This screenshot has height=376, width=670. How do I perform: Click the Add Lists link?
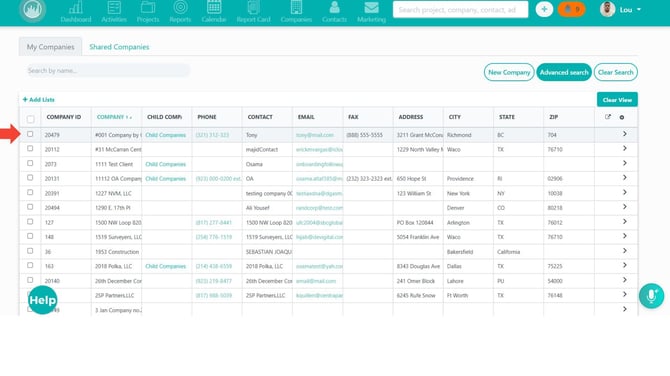(x=38, y=100)
